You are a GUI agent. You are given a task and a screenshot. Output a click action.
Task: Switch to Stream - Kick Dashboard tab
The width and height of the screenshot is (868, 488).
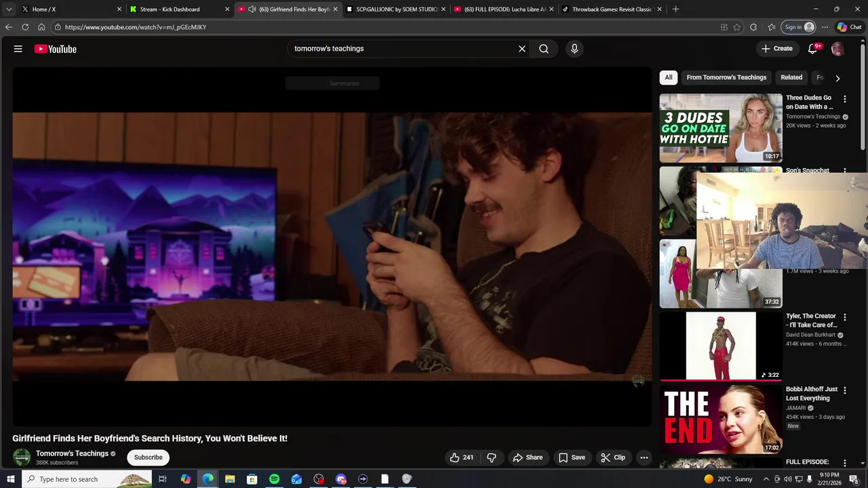point(180,9)
